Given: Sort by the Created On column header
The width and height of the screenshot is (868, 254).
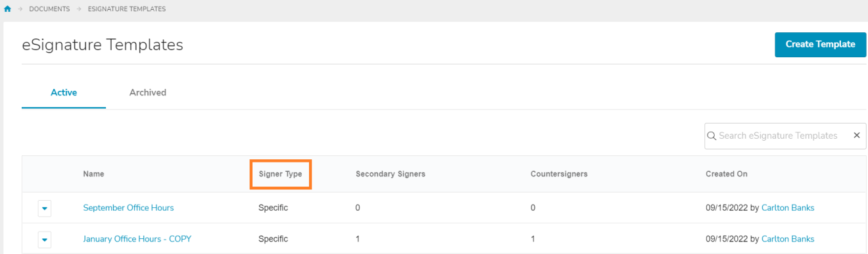Looking at the screenshot, I should (x=727, y=174).
